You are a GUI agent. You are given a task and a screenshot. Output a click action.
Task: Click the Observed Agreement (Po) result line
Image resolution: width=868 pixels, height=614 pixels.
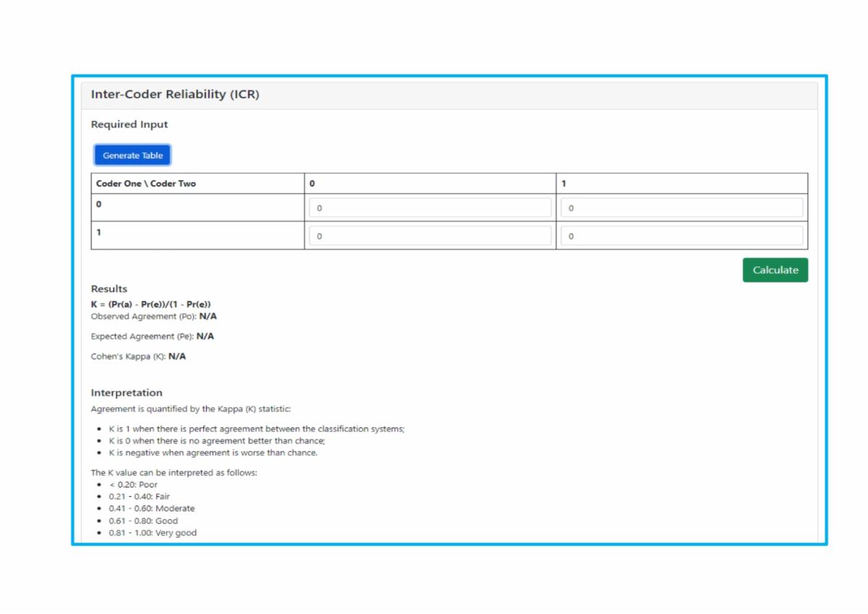(153, 317)
